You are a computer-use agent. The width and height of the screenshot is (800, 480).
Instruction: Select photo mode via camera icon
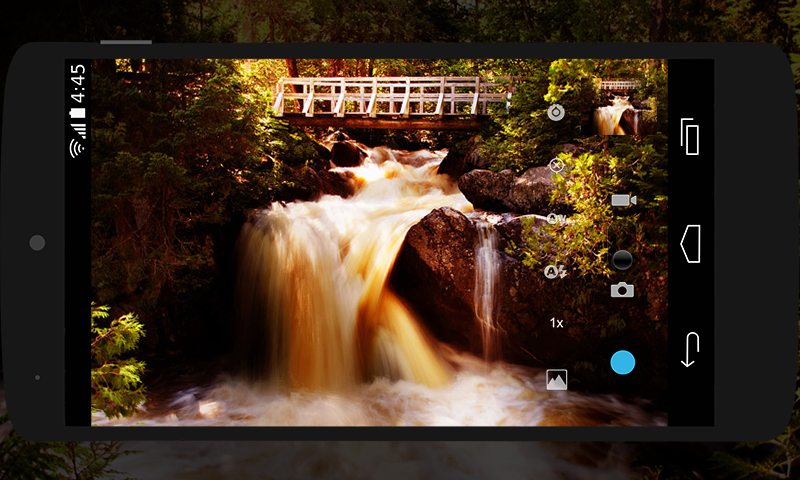[x=622, y=290]
